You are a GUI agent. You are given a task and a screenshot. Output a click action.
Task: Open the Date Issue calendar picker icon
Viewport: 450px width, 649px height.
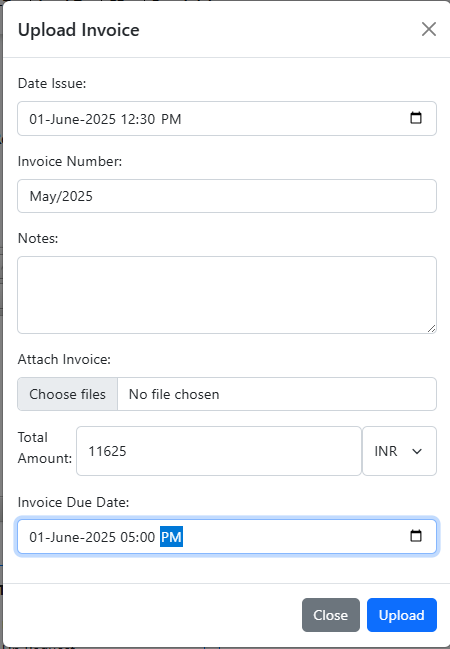click(x=416, y=118)
